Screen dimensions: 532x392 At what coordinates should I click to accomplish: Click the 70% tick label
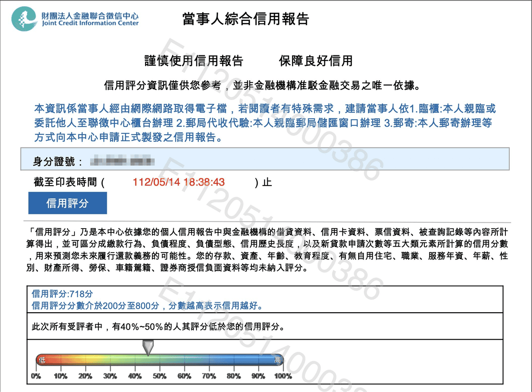[x=209, y=376]
